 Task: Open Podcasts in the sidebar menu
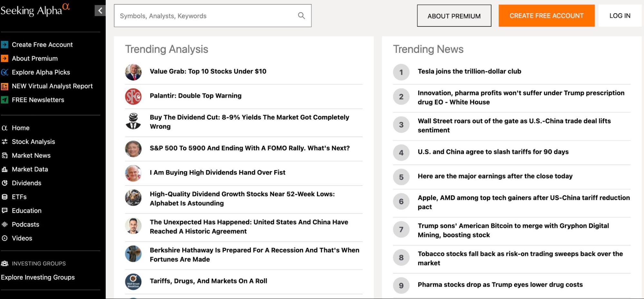(25, 224)
